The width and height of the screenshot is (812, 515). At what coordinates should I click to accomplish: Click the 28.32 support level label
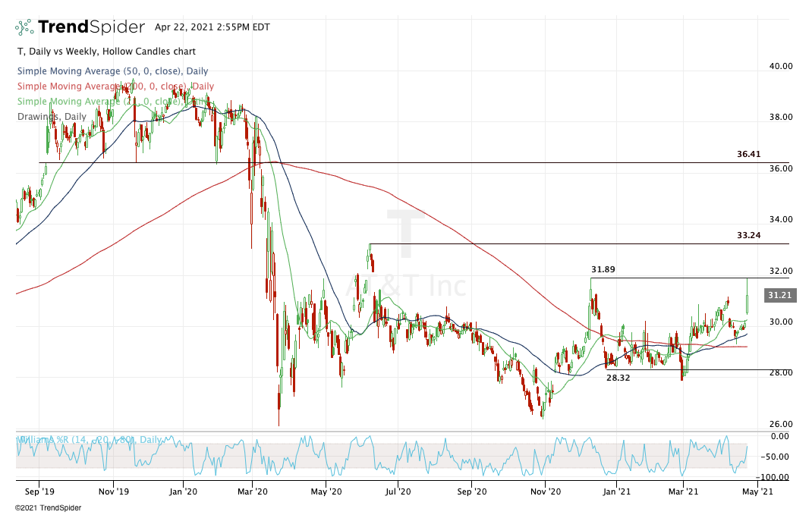618,378
